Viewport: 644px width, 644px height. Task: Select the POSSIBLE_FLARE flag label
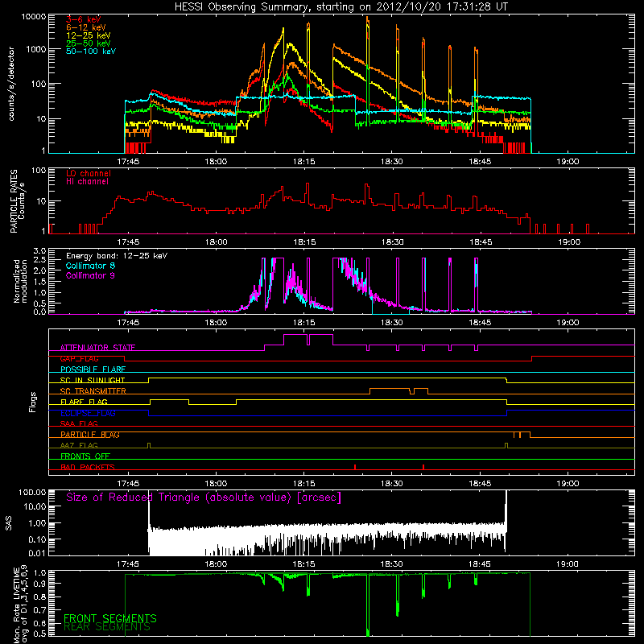click(93, 369)
